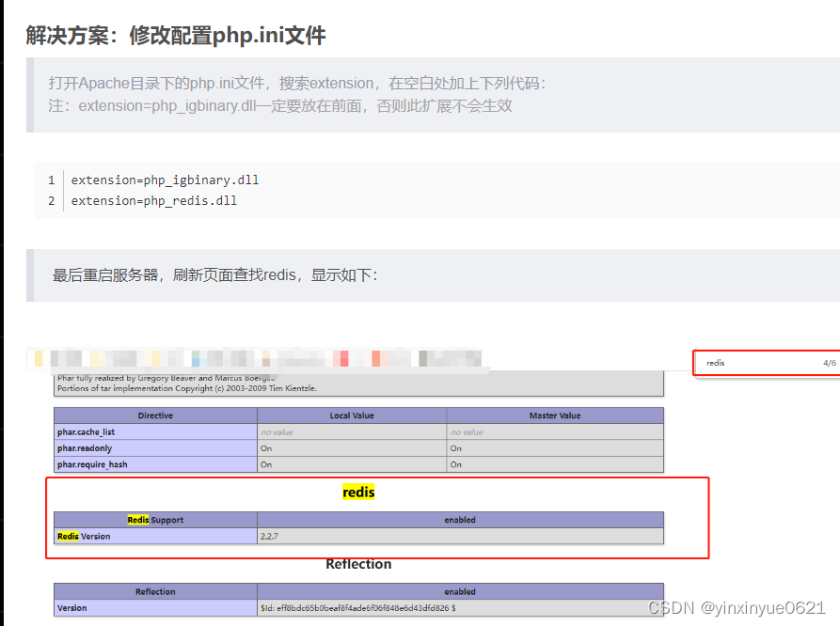Click the Local Value column header

pyautogui.click(x=352, y=415)
